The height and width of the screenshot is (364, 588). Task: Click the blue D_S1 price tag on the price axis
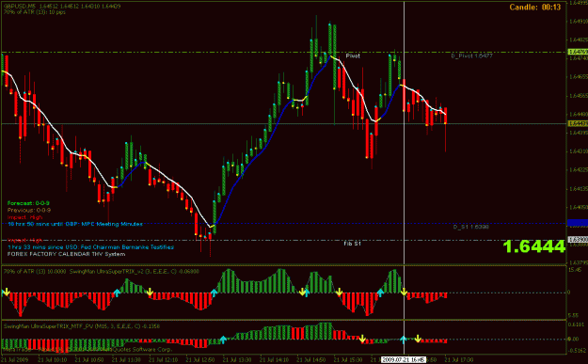(578, 224)
